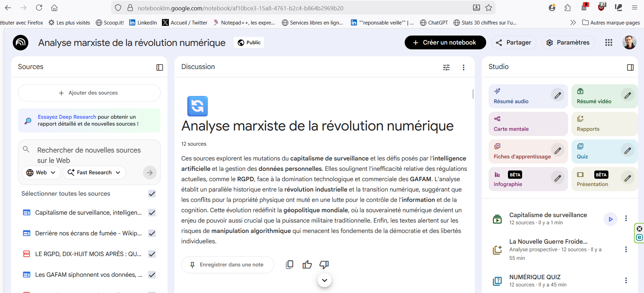Open more options for Capitalisme de surveillance

click(626, 218)
